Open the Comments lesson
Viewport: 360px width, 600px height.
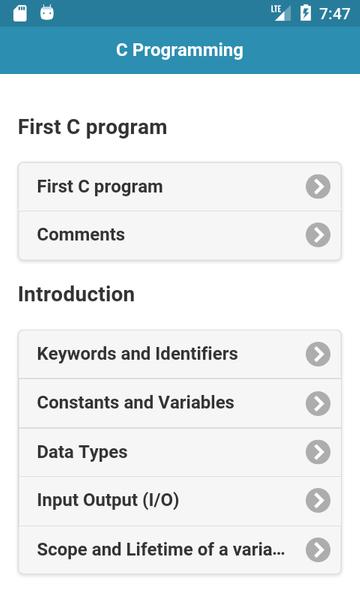pos(179,235)
